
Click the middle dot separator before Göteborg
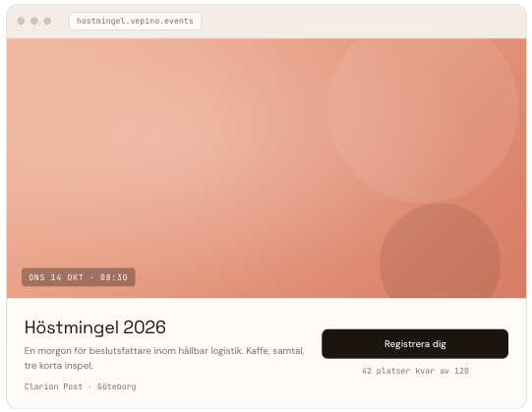click(x=89, y=386)
